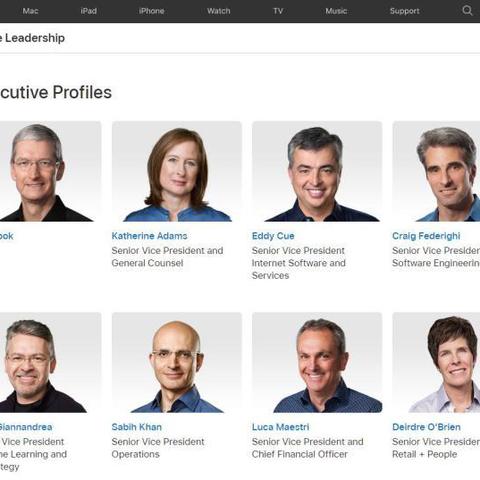Image resolution: width=480 pixels, height=480 pixels.
Task: Open the Mac menu item
Action: 30,11
